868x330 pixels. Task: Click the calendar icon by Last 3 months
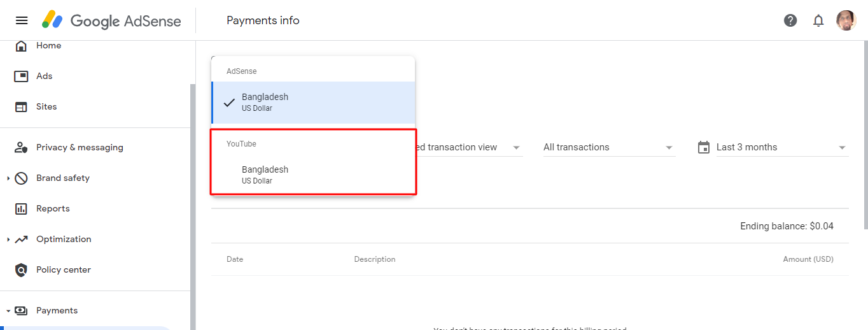pos(704,147)
